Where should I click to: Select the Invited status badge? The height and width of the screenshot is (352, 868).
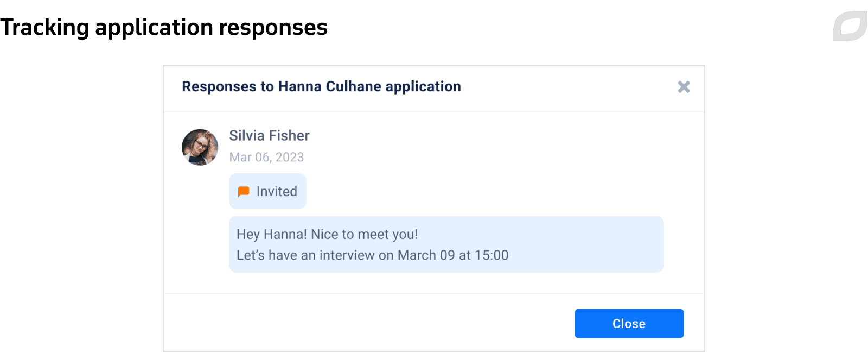(267, 191)
